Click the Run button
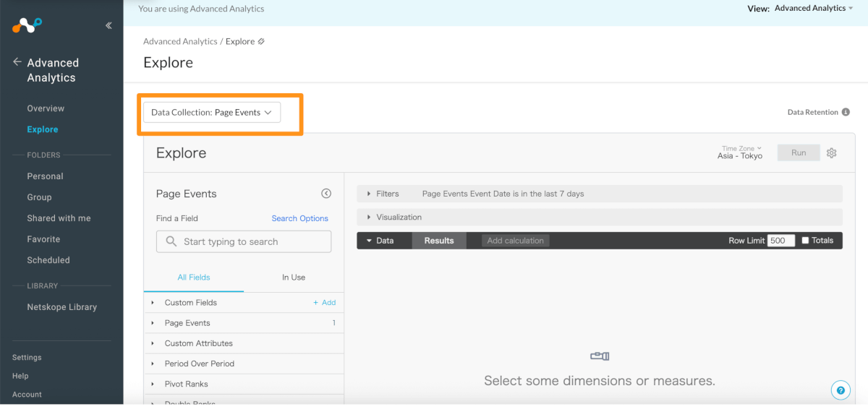868x417 pixels. (x=799, y=153)
